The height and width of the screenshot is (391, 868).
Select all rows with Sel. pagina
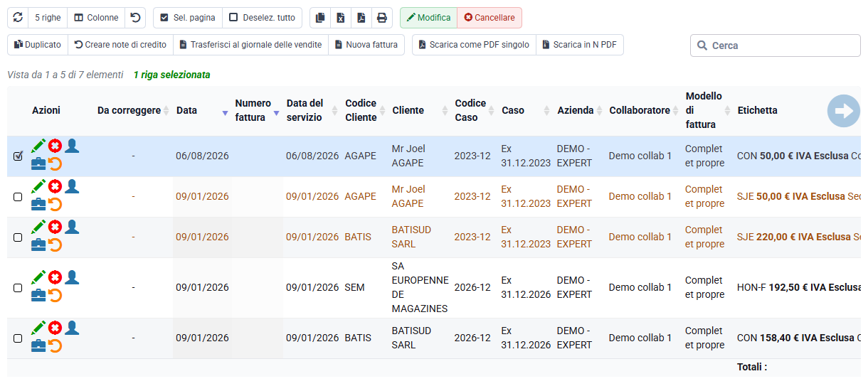pyautogui.click(x=188, y=18)
